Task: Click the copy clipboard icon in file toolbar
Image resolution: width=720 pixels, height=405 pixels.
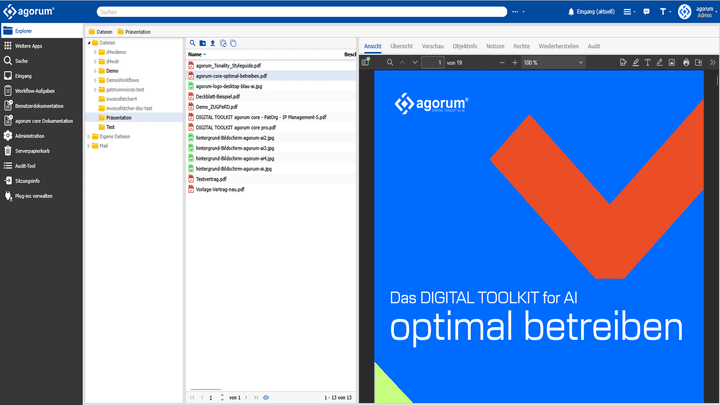Action: click(233, 43)
